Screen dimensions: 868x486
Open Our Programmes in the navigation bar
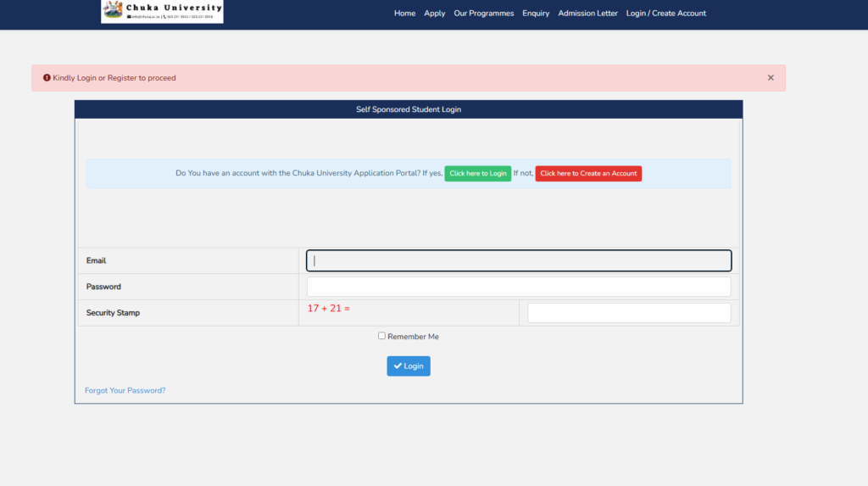(483, 14)
